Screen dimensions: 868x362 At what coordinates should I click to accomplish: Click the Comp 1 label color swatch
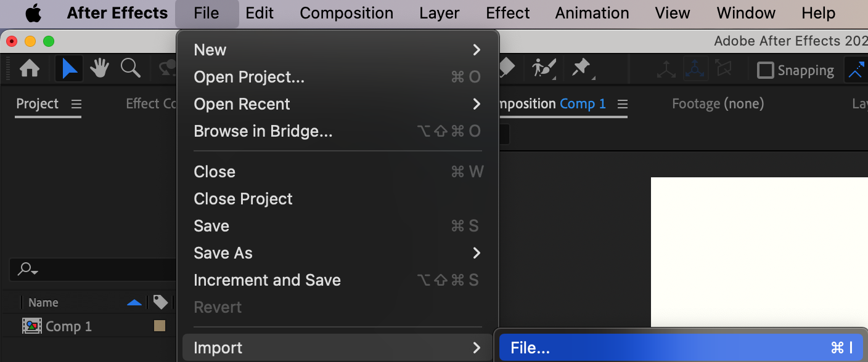160,326
